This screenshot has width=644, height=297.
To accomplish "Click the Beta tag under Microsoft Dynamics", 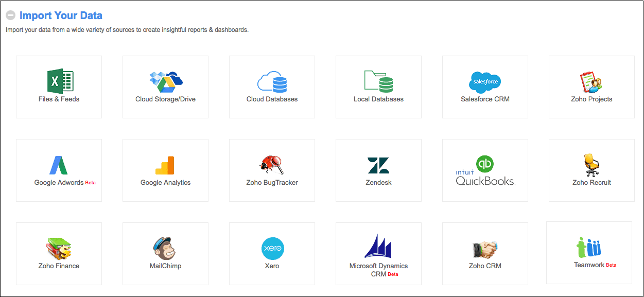I will (393, 274).
